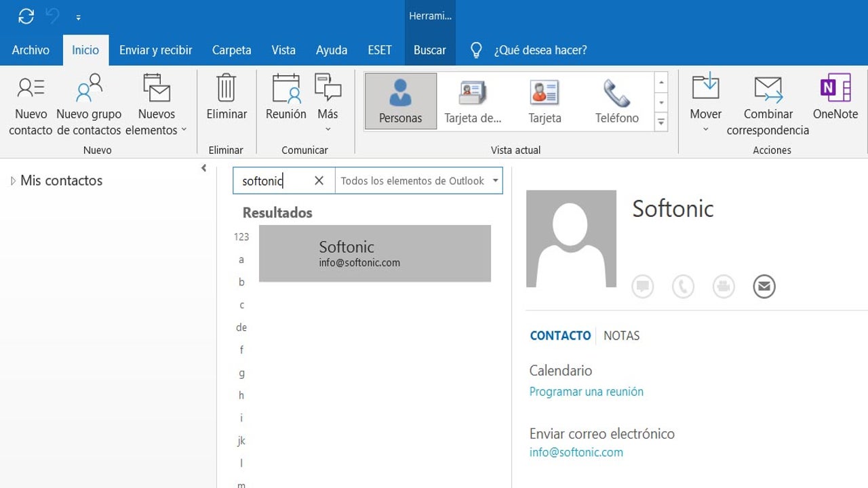Open Combinar correspondencia
The width and height of the screenshot is (868, 488).
pos(768,103)
